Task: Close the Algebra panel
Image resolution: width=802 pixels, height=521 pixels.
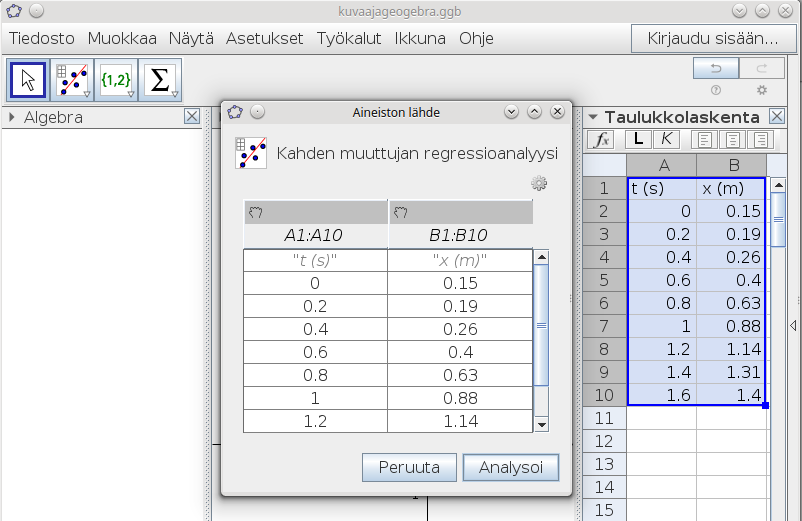Action: 192,118
